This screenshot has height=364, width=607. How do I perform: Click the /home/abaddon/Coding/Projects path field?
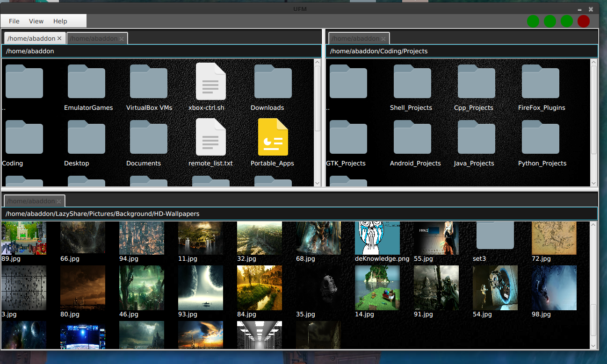click(461, 51)
